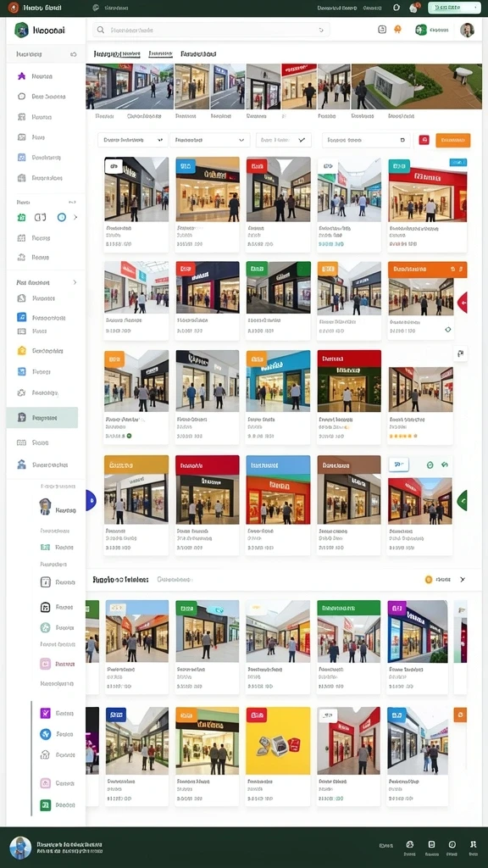
Task: Expand the sidebar section chevron arrow
Action: point(75,282)
